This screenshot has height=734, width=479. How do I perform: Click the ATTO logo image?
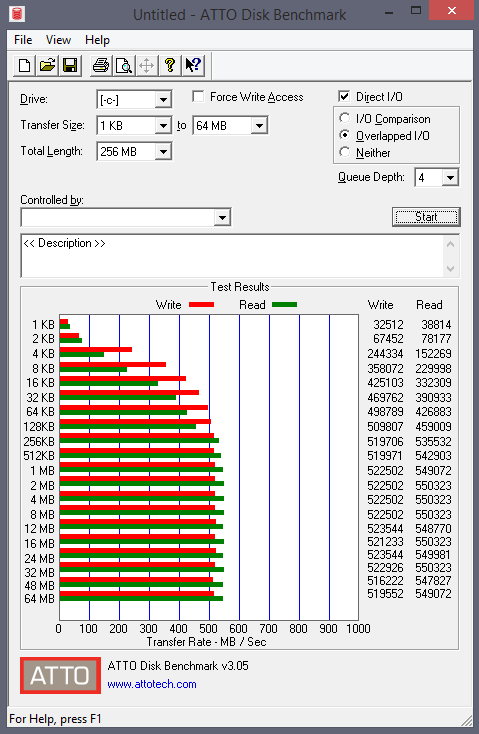[x=60, y=675]
